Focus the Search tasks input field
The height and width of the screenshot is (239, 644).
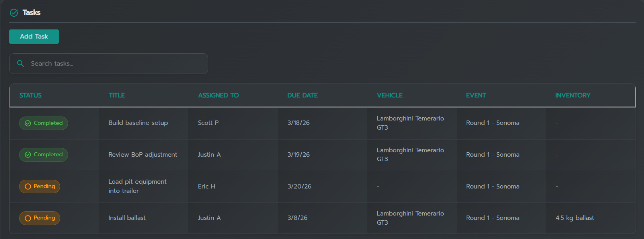coord(115,64)
